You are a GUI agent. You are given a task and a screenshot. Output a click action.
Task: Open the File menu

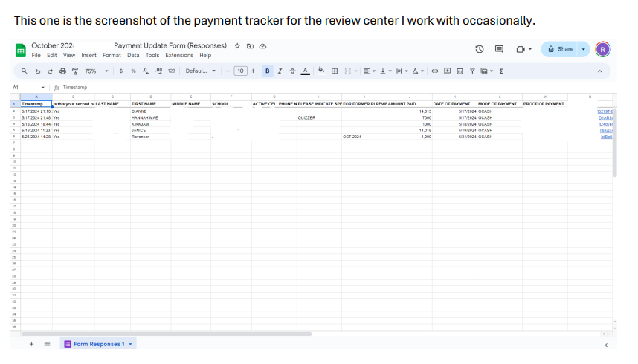(36, 55)
